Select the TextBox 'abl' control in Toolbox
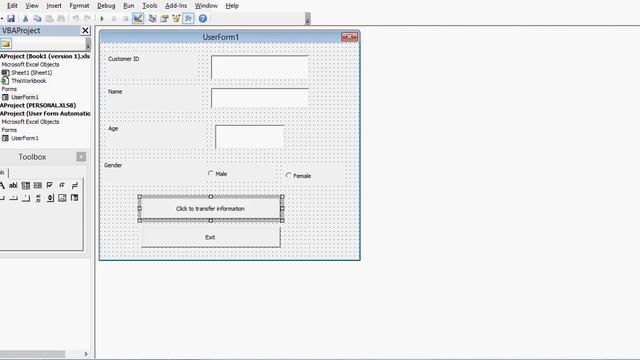 click(x=13, y=185)
